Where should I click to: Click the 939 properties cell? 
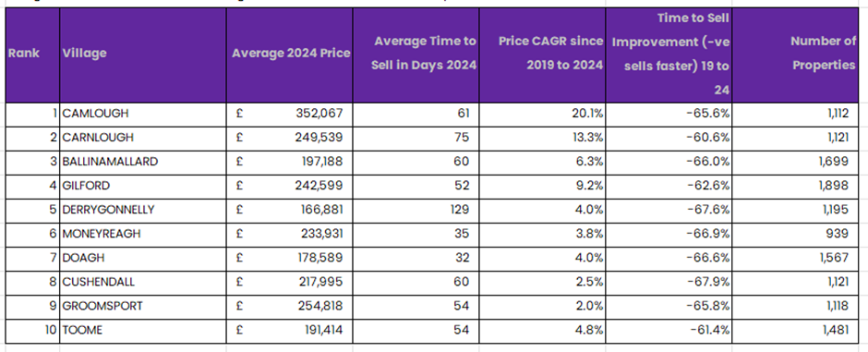[795, 234]
